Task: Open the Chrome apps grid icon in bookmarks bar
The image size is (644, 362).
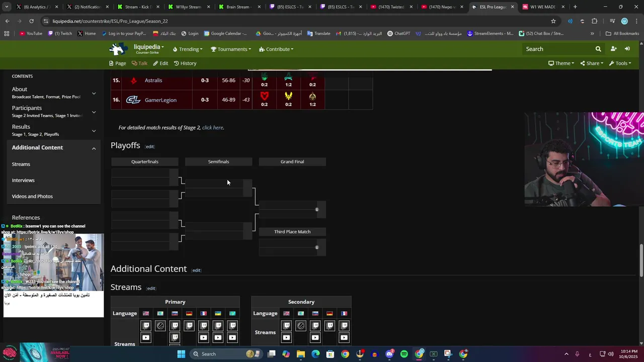Action: [7, 34]
